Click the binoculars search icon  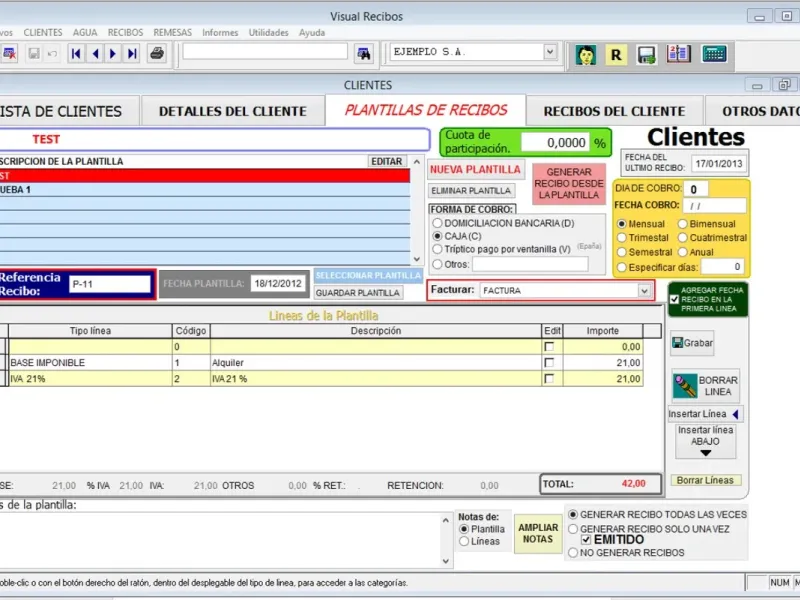click(x=364, y=54)
